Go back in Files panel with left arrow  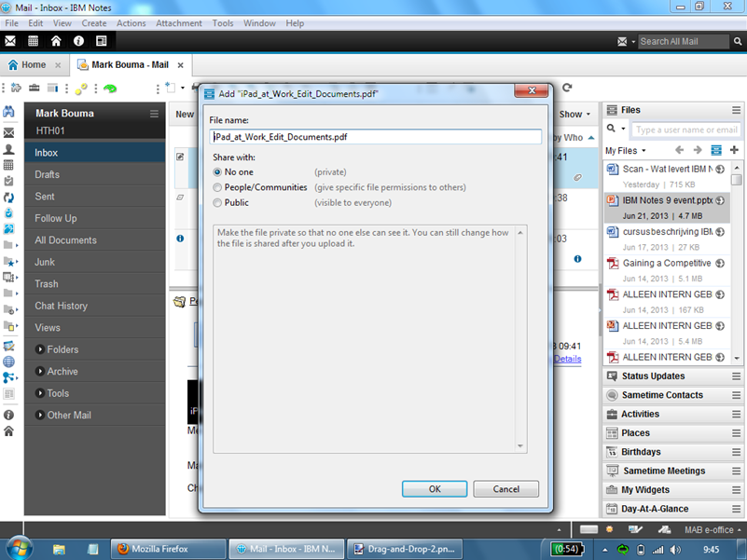pos(679,150)
